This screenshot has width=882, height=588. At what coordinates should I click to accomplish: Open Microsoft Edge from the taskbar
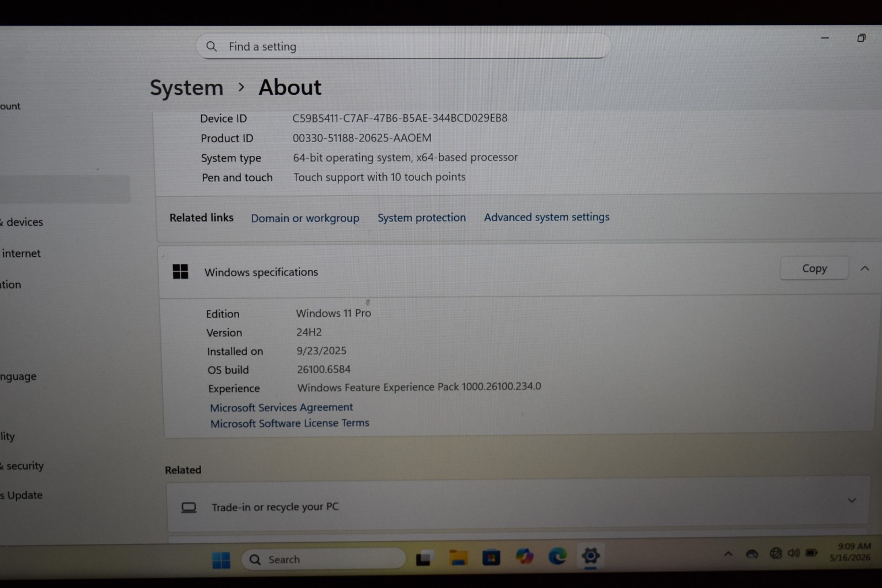coord(557,556)
